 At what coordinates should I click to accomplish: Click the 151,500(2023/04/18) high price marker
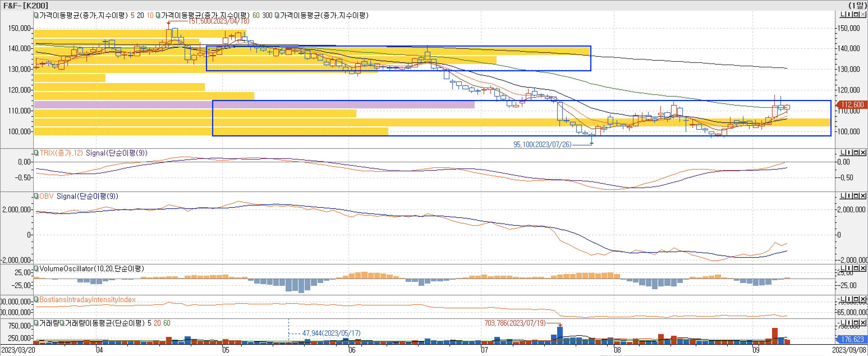[219, 21]
